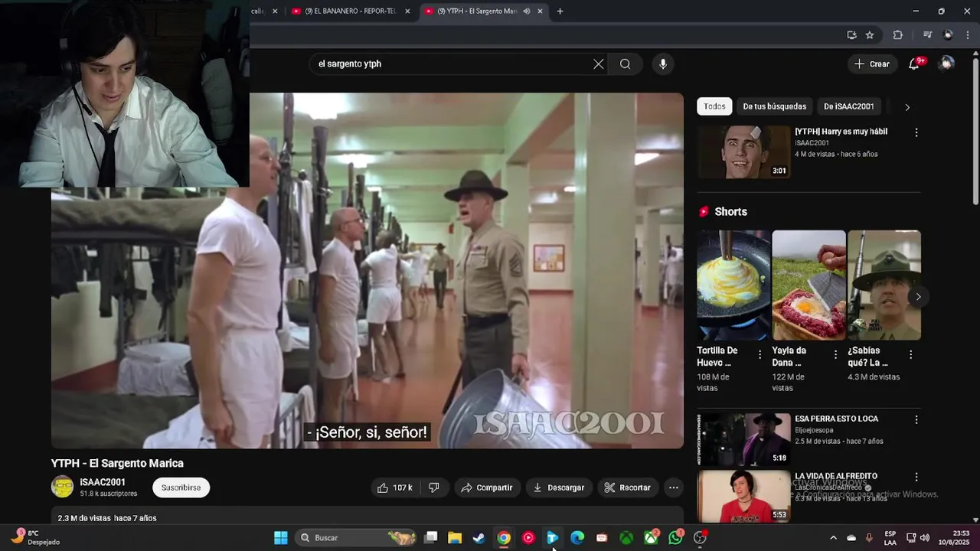This screenshot has width=980, height=551.
Task: Open options for Yayla da Dana short
Action: coord(835,354)
